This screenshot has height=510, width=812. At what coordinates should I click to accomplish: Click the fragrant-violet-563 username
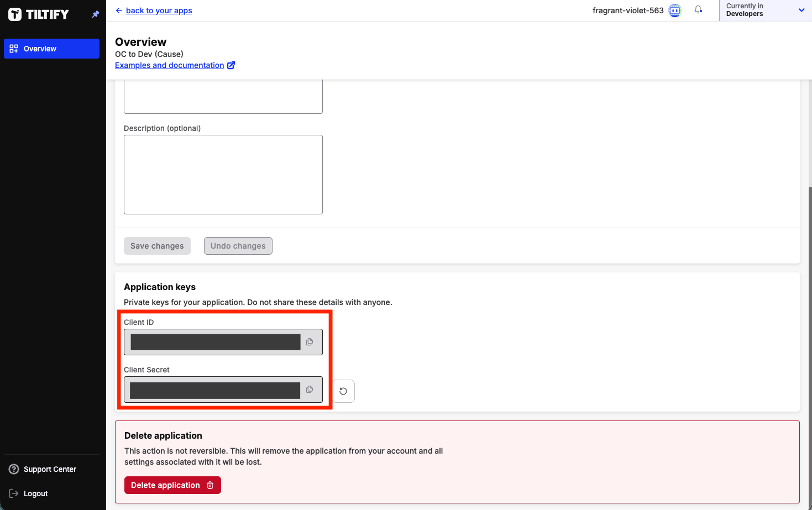pyautogui.click(x=628, y=10)
